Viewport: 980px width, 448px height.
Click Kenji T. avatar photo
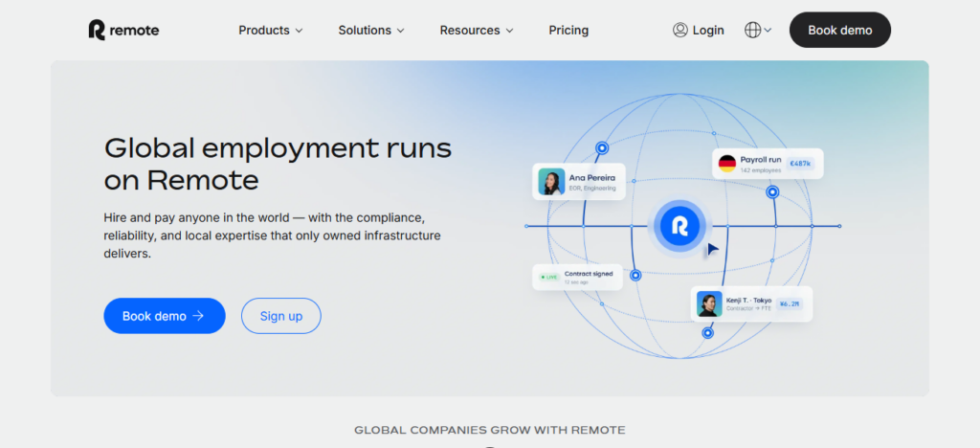coord(709,303)
